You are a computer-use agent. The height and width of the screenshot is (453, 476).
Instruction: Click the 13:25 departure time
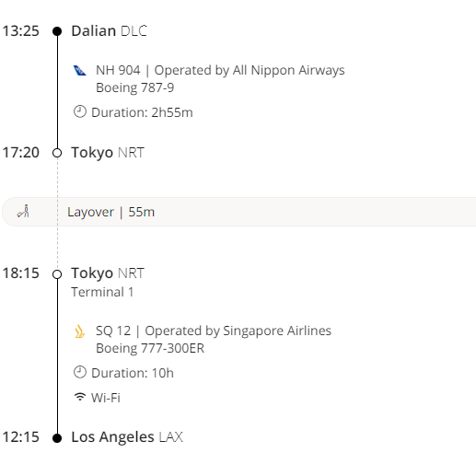[21, 31]
